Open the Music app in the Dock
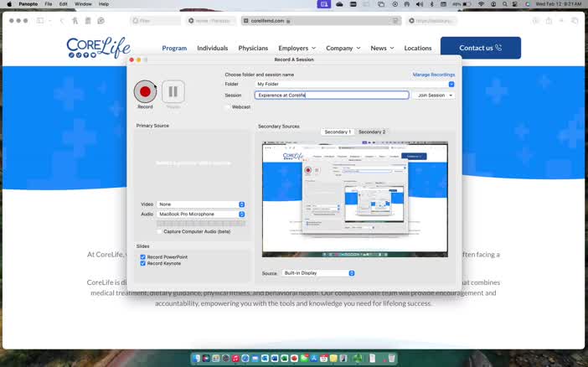The image size is (588, 367). [235, 359]
